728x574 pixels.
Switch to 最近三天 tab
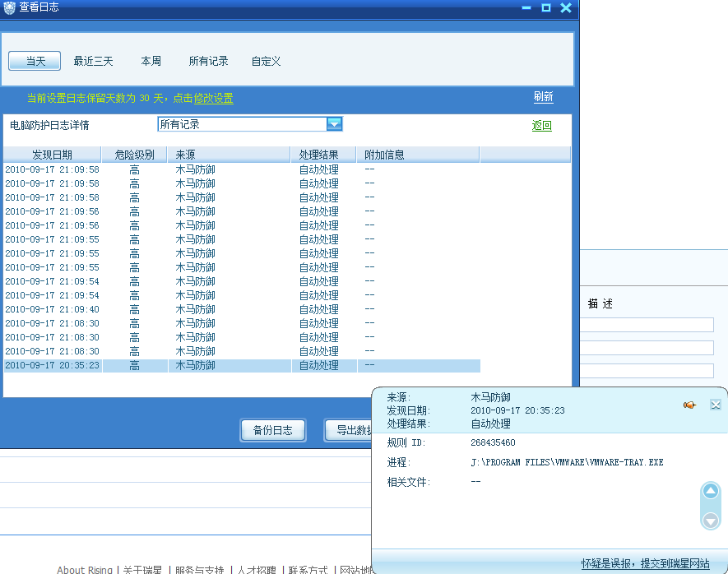click(93, 61)
